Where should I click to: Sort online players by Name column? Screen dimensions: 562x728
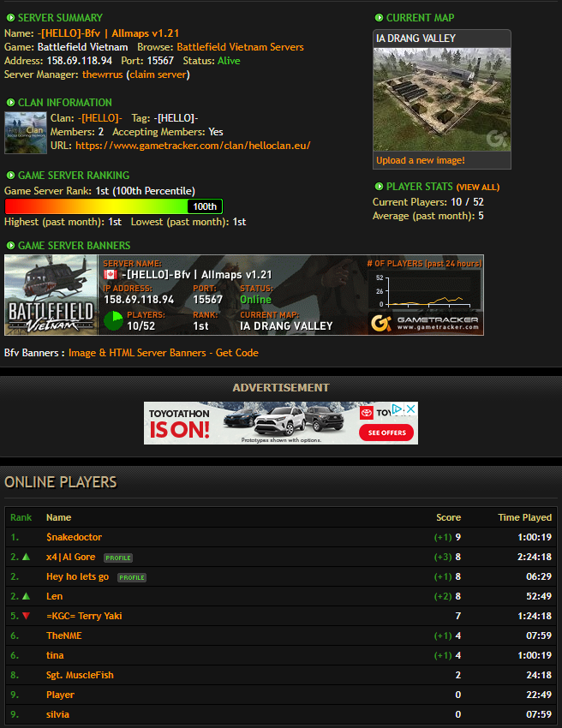(x=58, y=517)
